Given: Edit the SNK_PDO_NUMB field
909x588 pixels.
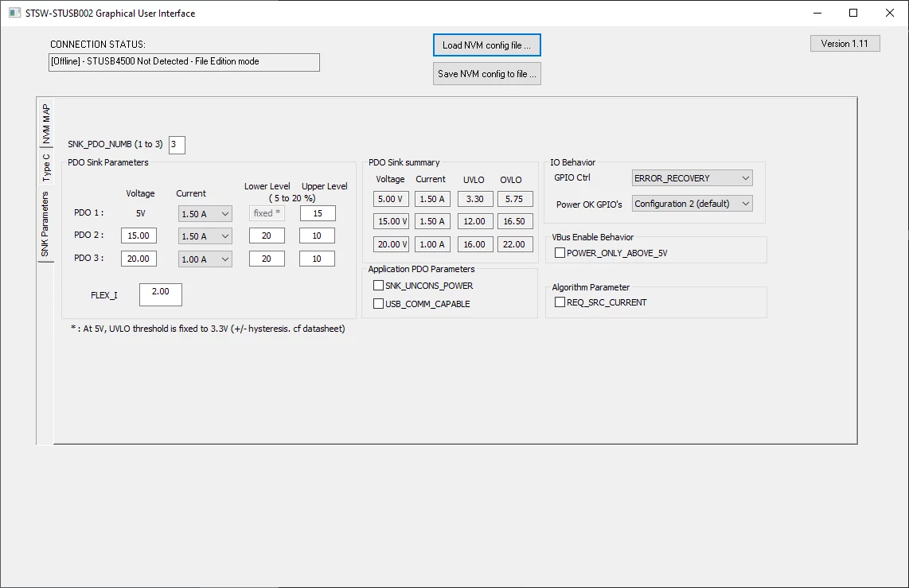Looking at the screenshot, I should (x=177, y=145).
